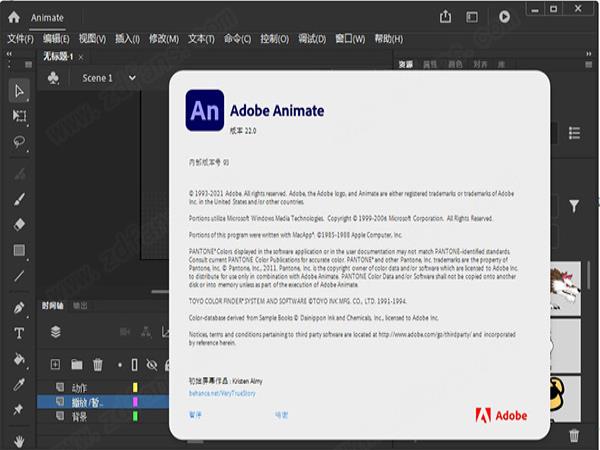Select the Eraser tool
The height and width of the screenshot is (450, 600).
pyautogui.click(x=19, y=224)
